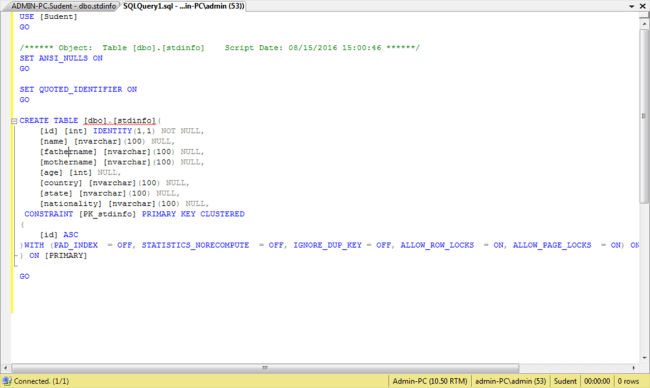Click the vertical scrollbar thumb
The width and height of the screenshot is (650, 388).
click(x=644, y=116)
